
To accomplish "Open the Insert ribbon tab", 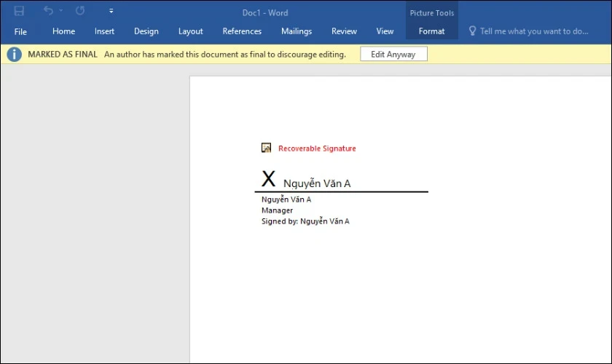I will (x=104, y=31).
